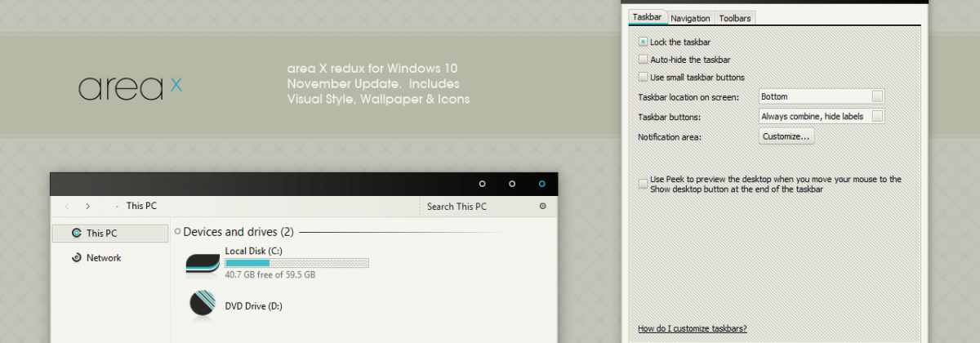Click the middle maximize circle in Explorer titlebar
The image size is (980, 343).
tap(512, 184)
